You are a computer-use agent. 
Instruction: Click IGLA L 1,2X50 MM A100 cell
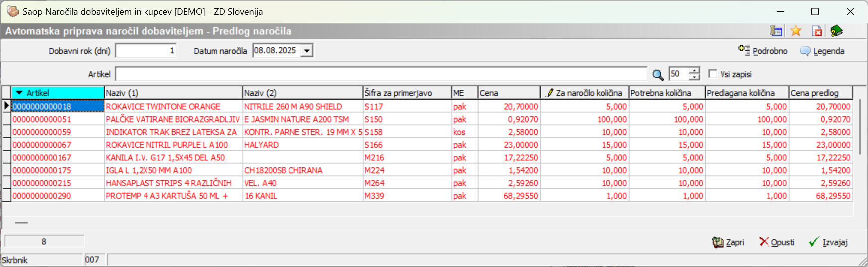[x=173, y=170]
